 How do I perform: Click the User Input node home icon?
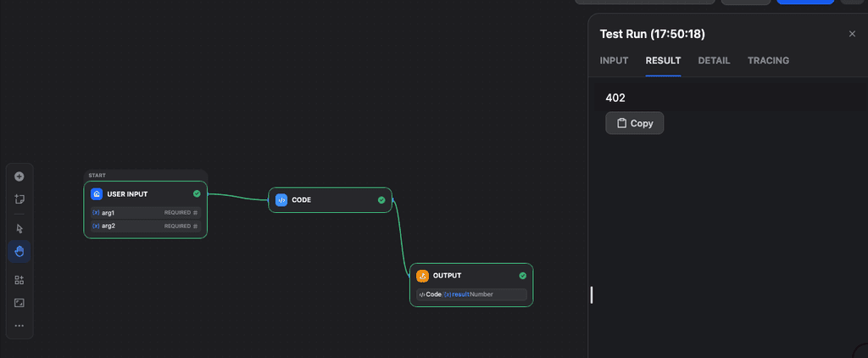pyautogui.click(x=97, y=194)
